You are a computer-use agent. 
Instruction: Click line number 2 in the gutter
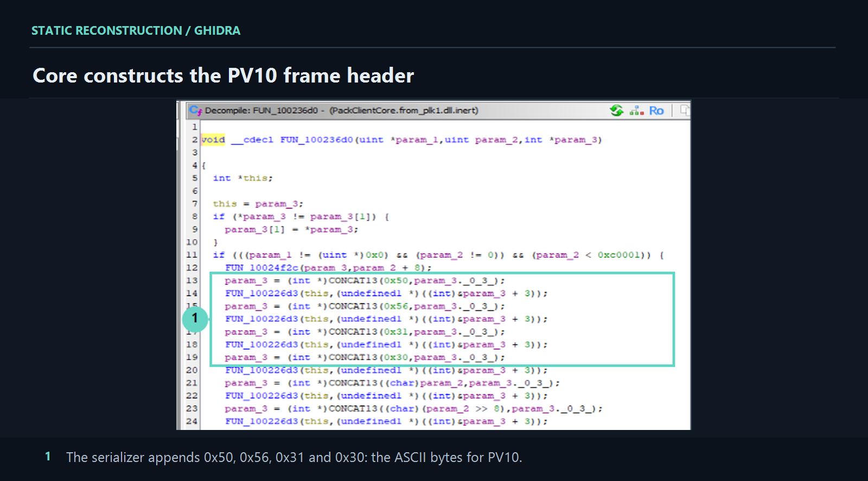coord(194,140)
